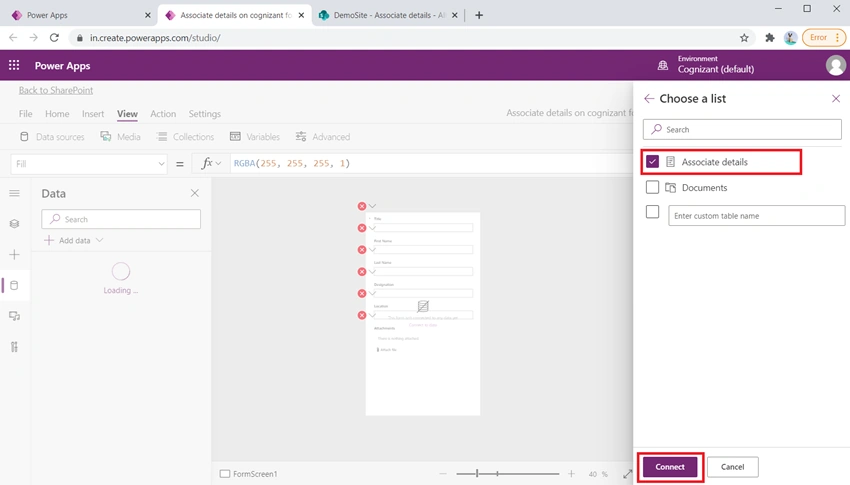Switch to the Power Apps browser tab

(79, 15)
